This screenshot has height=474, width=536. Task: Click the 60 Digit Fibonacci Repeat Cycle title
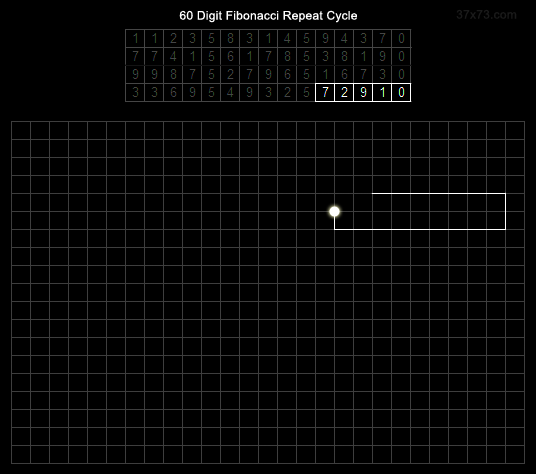(268, 16)
